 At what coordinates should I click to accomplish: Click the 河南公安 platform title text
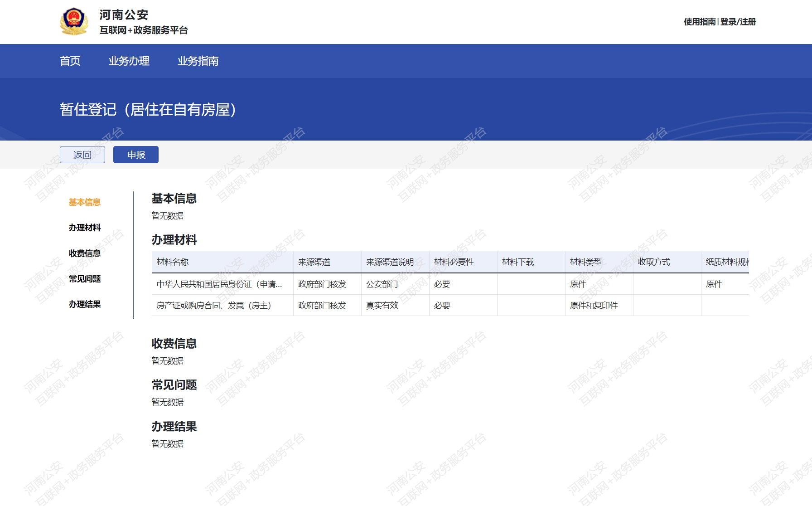[124, 15]
